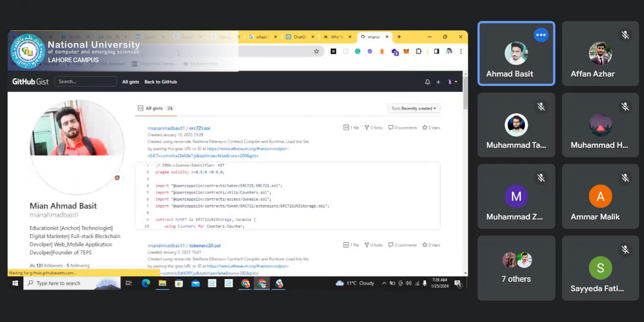Open Microsoft Store from the taskbar
This screenshot has width=644, height=322.
tap(179, 283)
